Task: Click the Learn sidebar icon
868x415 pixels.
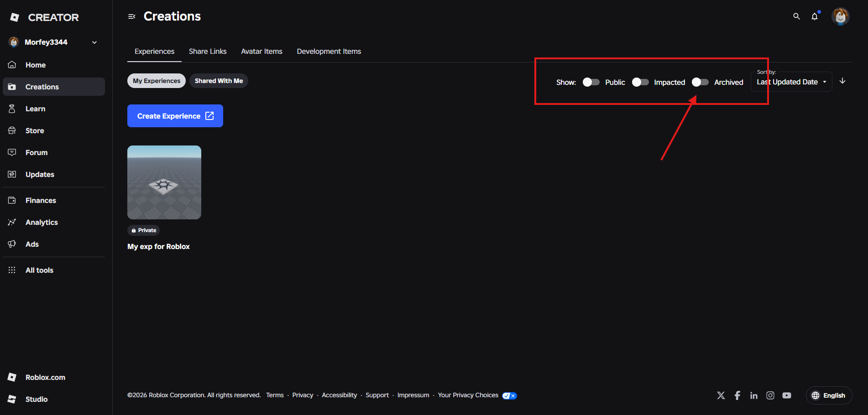Action: pos(12,109)
